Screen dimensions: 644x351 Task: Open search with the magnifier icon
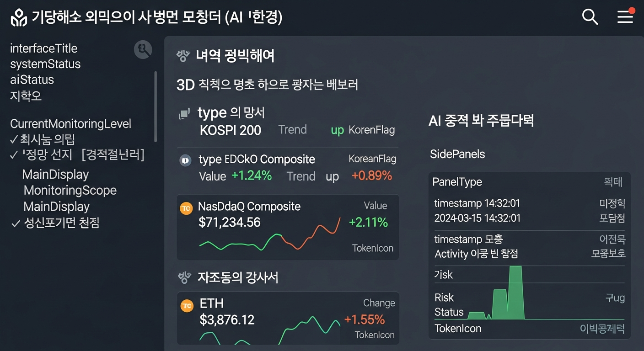pos(590,16)
